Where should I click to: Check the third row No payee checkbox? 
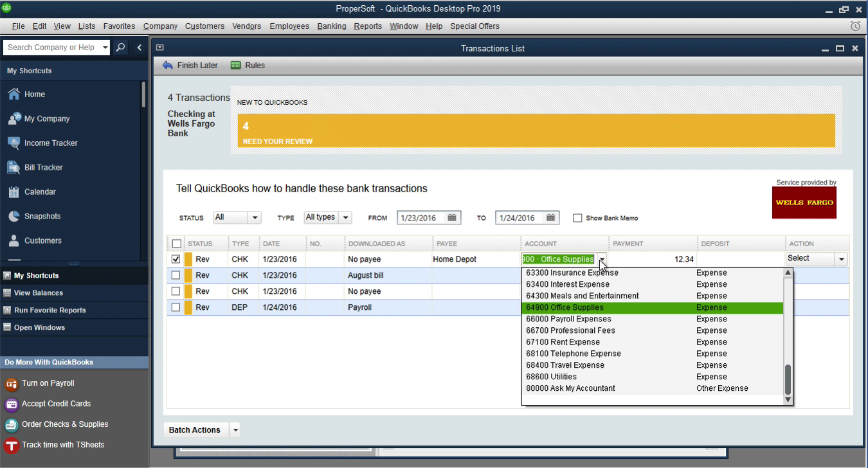[176, 291]
